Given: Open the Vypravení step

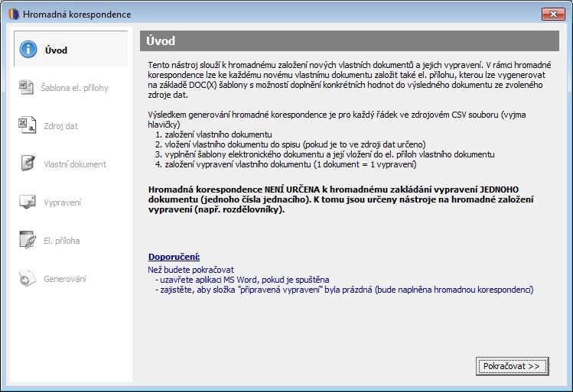Looking at the screenshot, I should 62,202.
